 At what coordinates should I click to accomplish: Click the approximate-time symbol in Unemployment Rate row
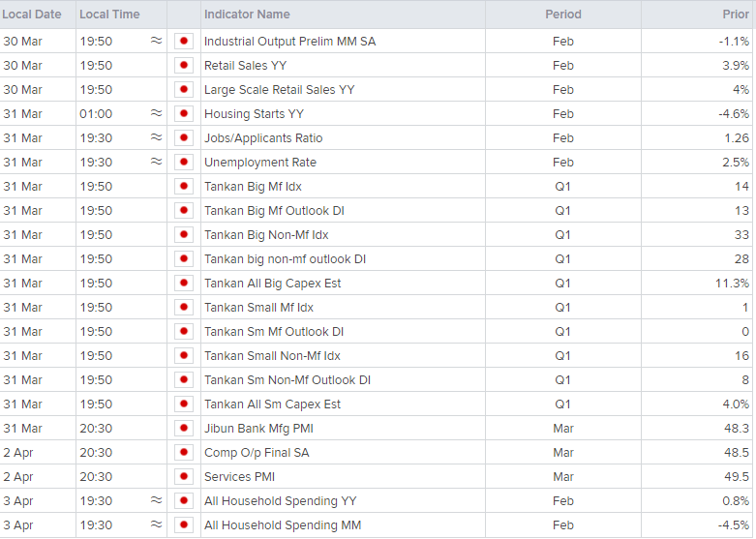pos(156,161)
